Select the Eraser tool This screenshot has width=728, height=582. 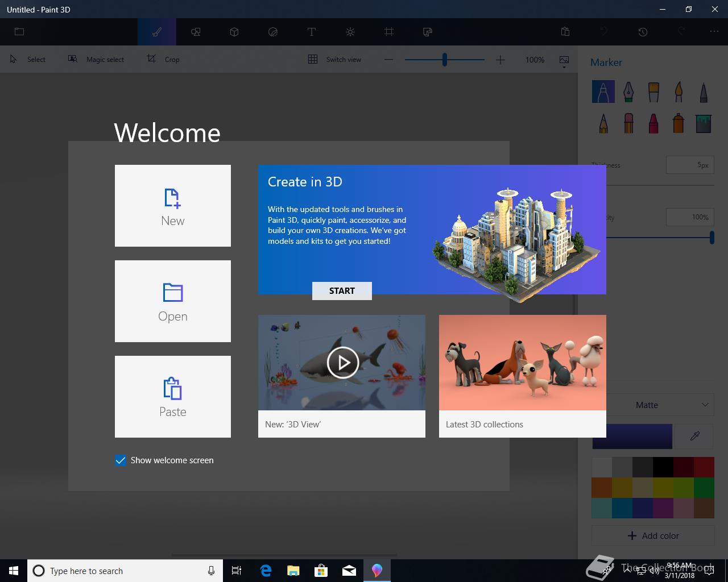[628, 123]
